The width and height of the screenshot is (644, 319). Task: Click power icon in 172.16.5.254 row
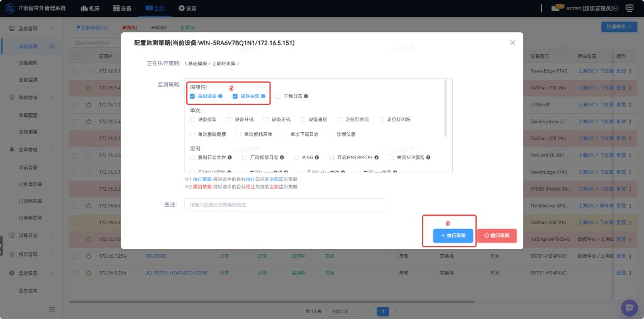point(88,273)
